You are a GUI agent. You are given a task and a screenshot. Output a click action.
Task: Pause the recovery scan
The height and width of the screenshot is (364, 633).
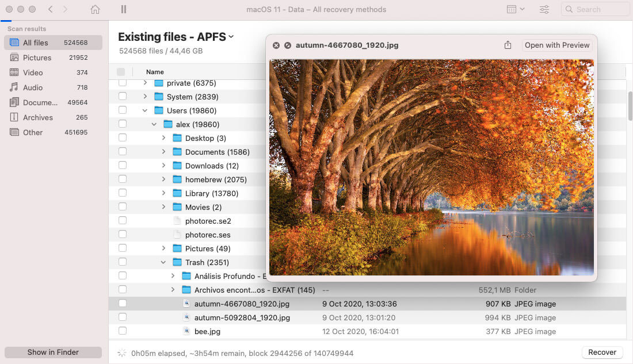click(123, 9)
